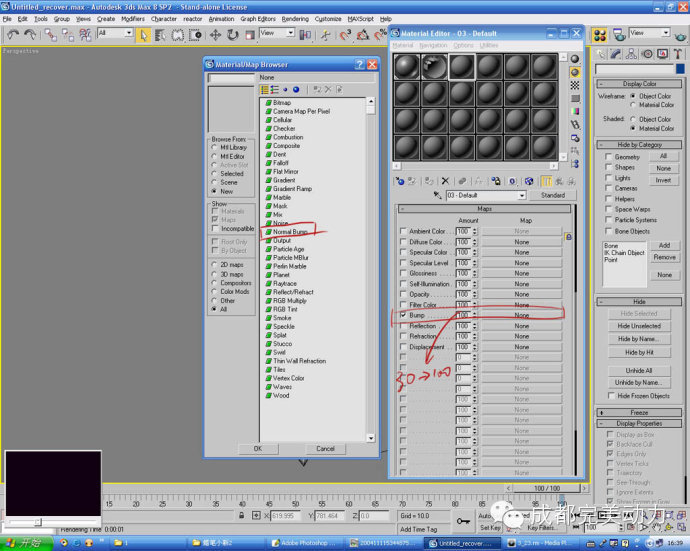Select the Scene browse-from option
690x551 pixels.
tap(214, 182)
